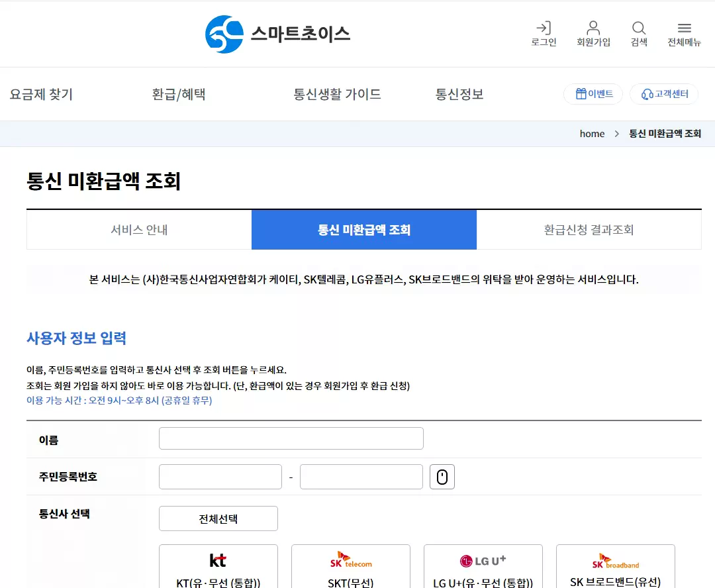Open the 요금제 찾기 menu

41,94
